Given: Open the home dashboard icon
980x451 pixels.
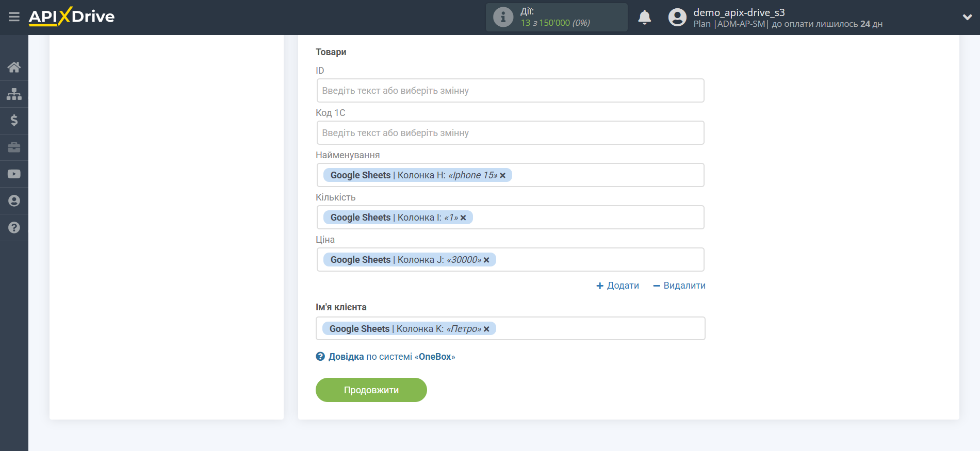Looking at the screenshot, I should tap(14, 67).
